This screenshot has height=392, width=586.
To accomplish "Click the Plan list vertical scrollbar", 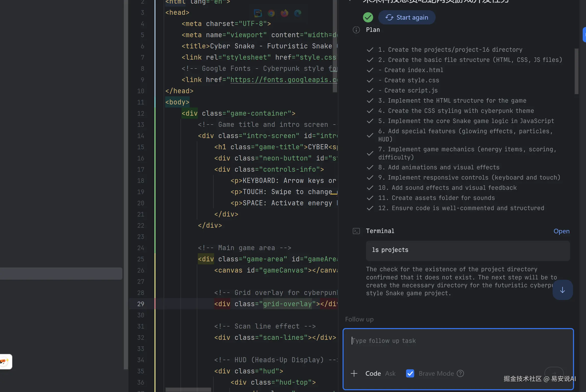I will [576, 71].
